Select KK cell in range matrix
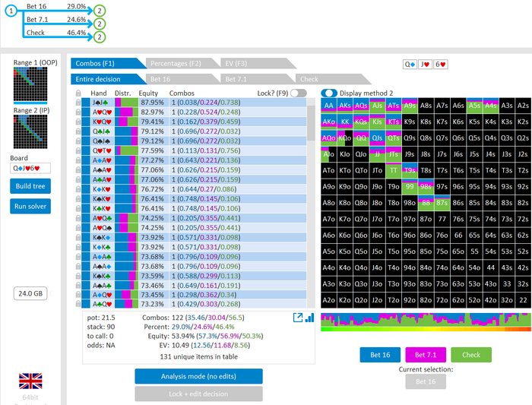 click(345, 122)
